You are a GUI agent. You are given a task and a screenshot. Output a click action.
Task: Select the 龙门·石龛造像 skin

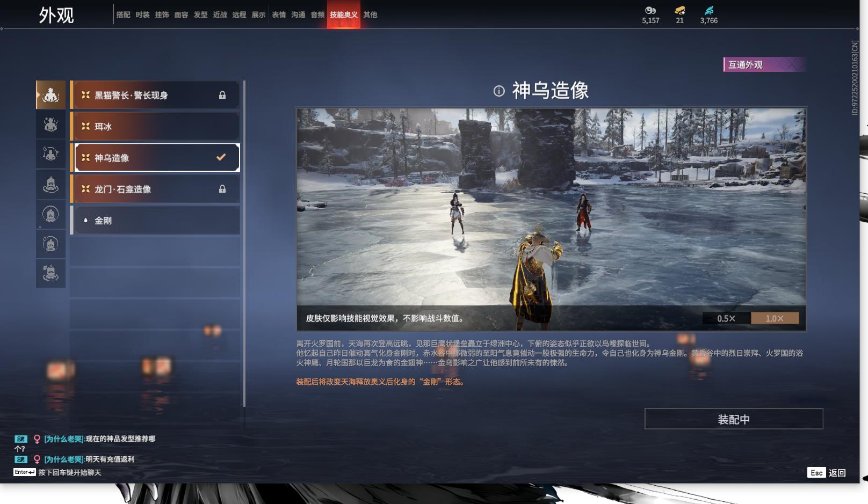pyautogui.click(x=156, y=189)
